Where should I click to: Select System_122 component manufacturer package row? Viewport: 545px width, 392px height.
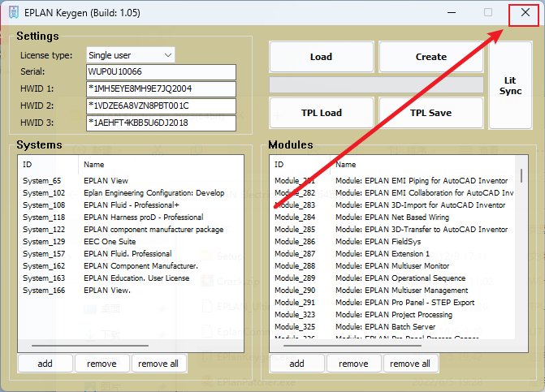(130, 229)
